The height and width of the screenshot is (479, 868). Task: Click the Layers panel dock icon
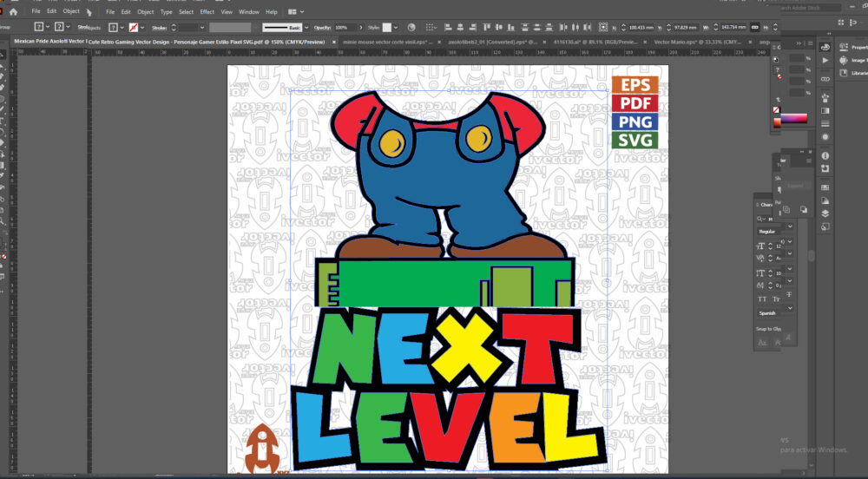coord(825,213)
